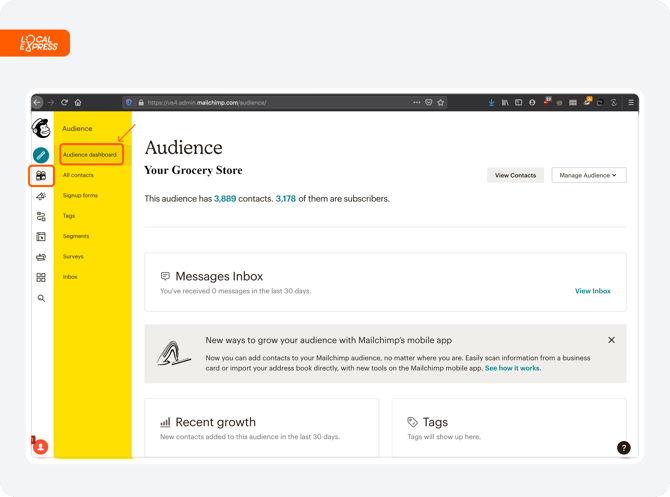Click the Messages Inbox heading
The width and height of the screenshot is (670, 497).
coord(219,276)
